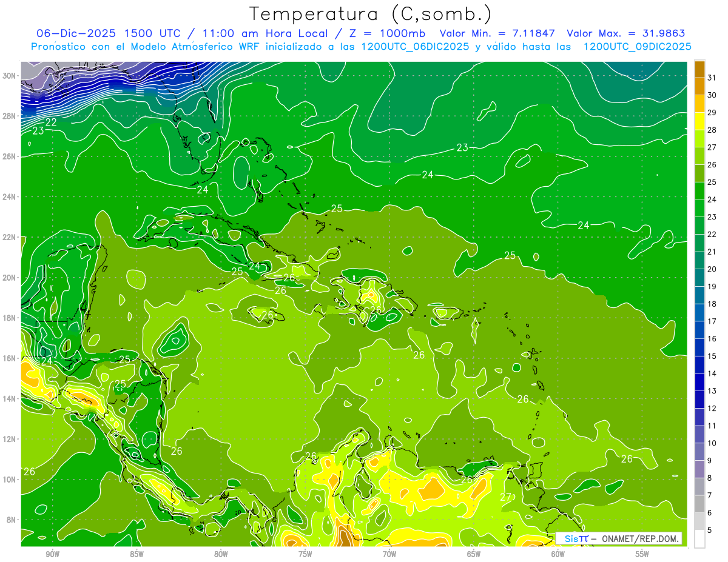Click color scale number 13
This screenshot has height=562, width=728.
pyautogui.click(x=712, y=391)
